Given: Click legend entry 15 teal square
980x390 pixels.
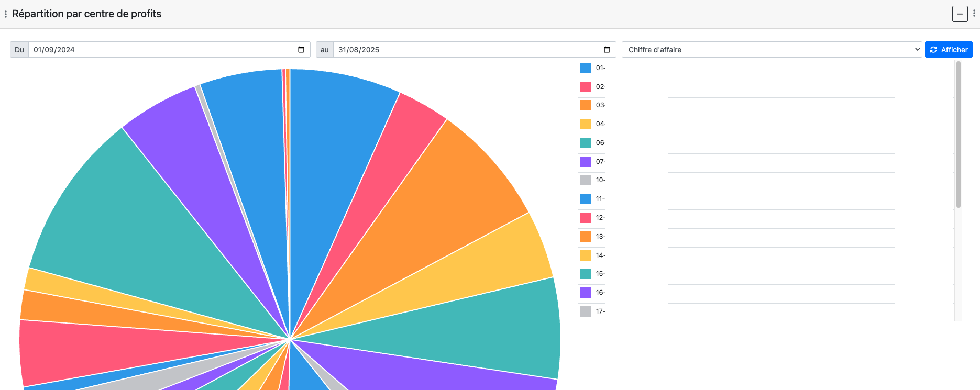Looking at the screenshot, I should coord(586,274).
